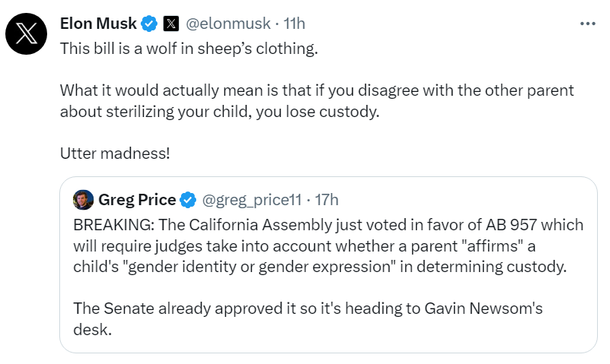Viewport: 610px width, 364px height.
Task: Open the Elon Musk display name link
Action: click(x=98, y=24)
